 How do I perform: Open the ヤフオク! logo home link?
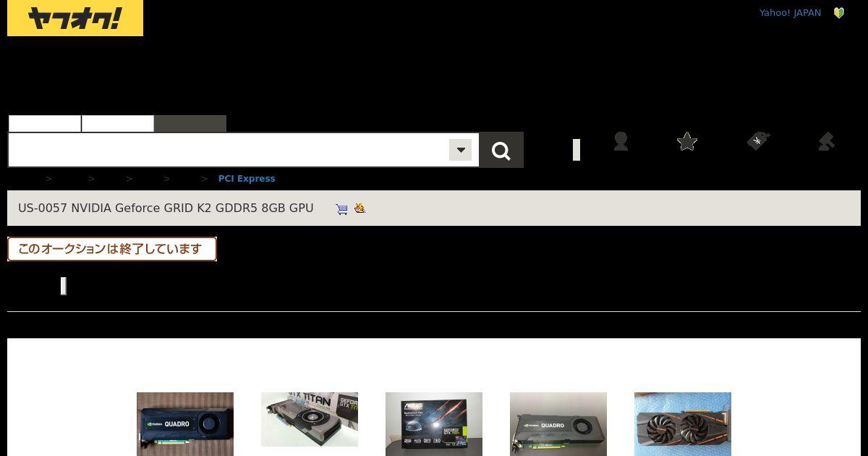pyautogui.click(x=75, y=18)
